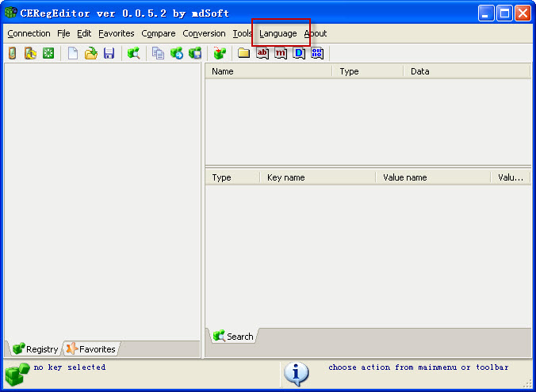Click the floppy disk save icon
The image size is (536, 392).
click(x=109, y=53)
